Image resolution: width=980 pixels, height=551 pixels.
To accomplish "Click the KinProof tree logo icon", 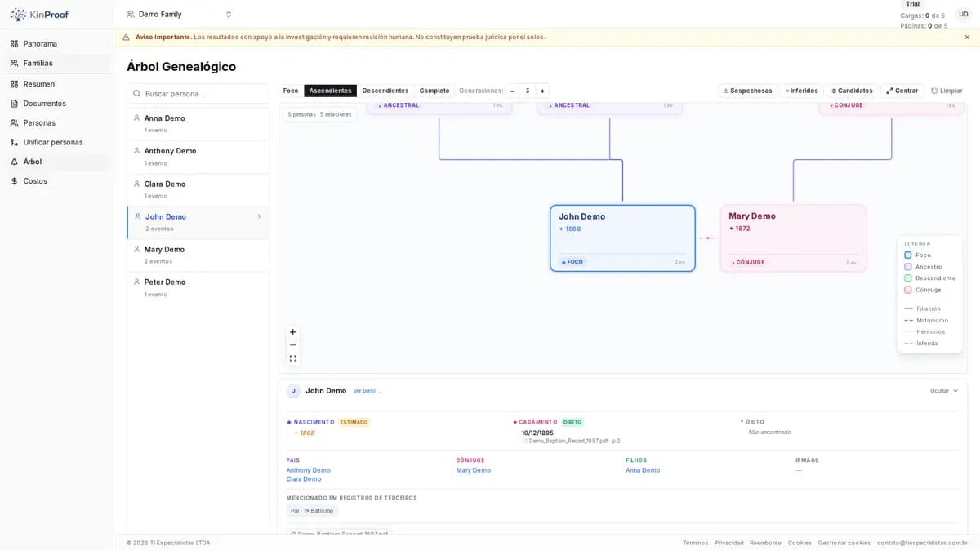I will click(18, 15).
